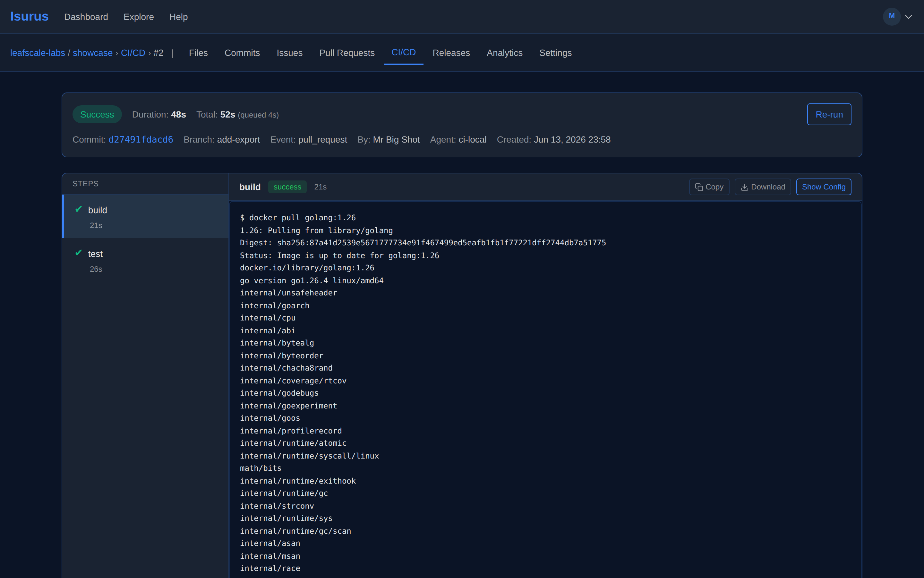Screen dimensions: 924x578
Task: Click the build success badge in log header
Action: pyautogui.click(x=287, y=187)
